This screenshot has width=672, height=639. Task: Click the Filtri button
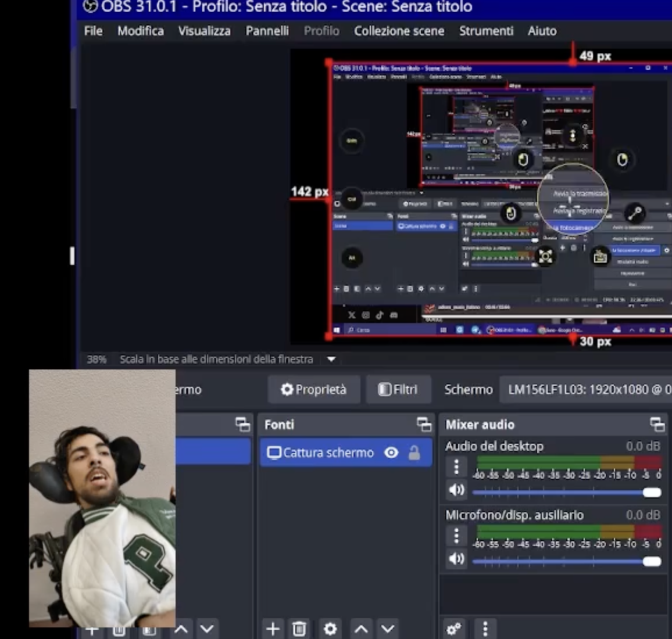click(398, 390)
